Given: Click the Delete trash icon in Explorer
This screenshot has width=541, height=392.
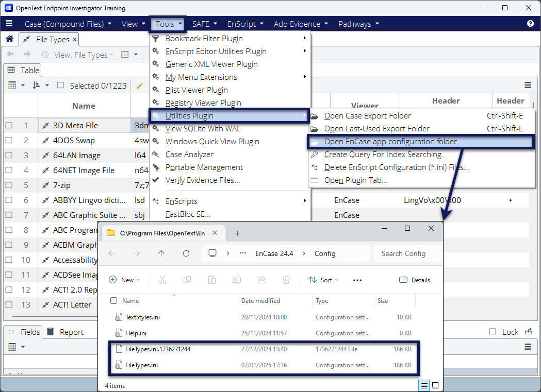Looking at the screenshot, I should [x=286, y=280].
